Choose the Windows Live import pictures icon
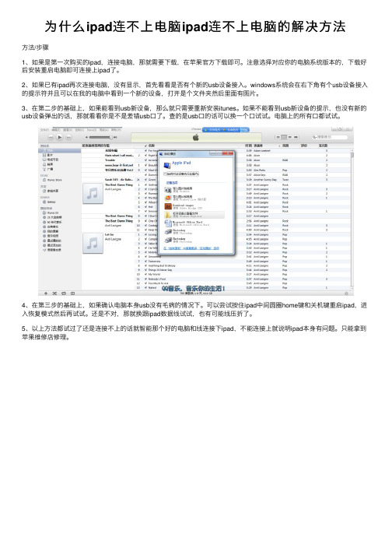392x555 pixels. click(x=168, y=198)
